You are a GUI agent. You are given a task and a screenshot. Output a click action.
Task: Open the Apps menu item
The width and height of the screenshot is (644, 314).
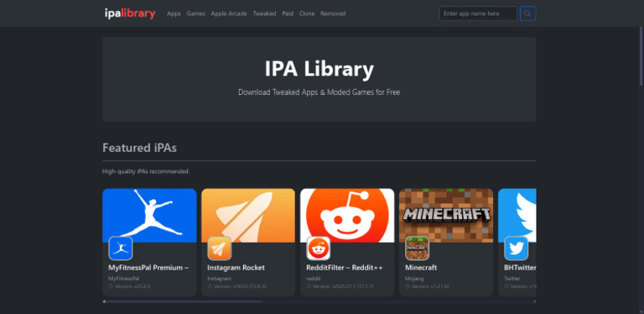(x=174, y=13)
